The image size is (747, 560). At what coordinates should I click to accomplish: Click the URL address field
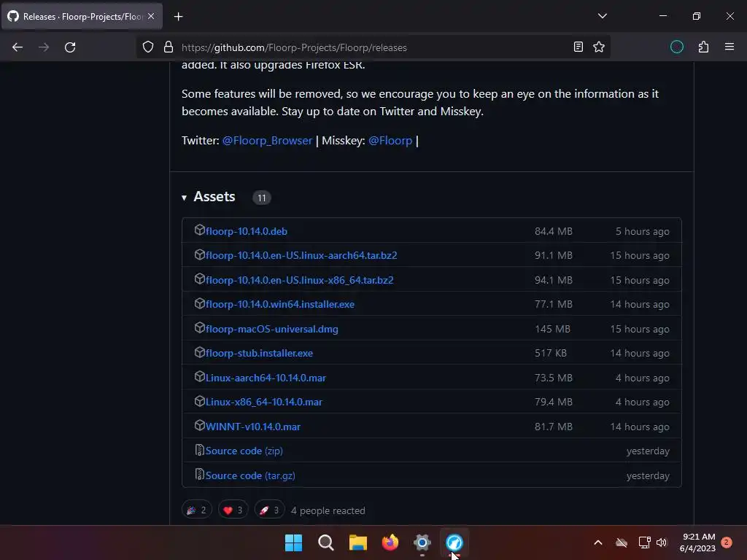(x=371, y=47)
